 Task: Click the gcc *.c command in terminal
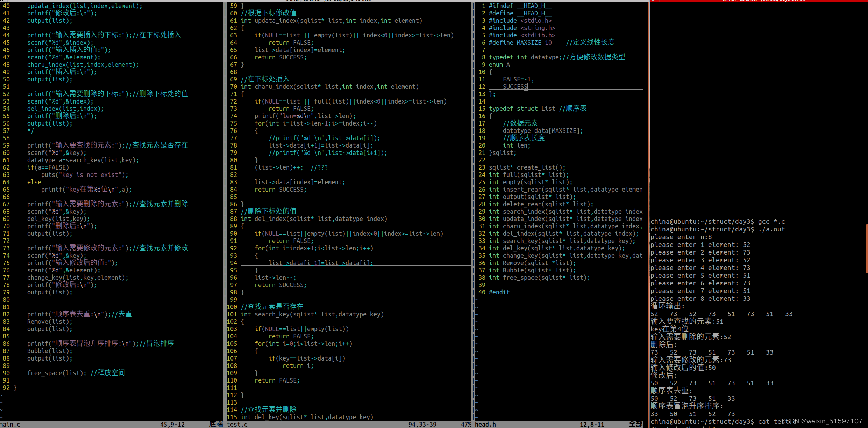[771, 222]
